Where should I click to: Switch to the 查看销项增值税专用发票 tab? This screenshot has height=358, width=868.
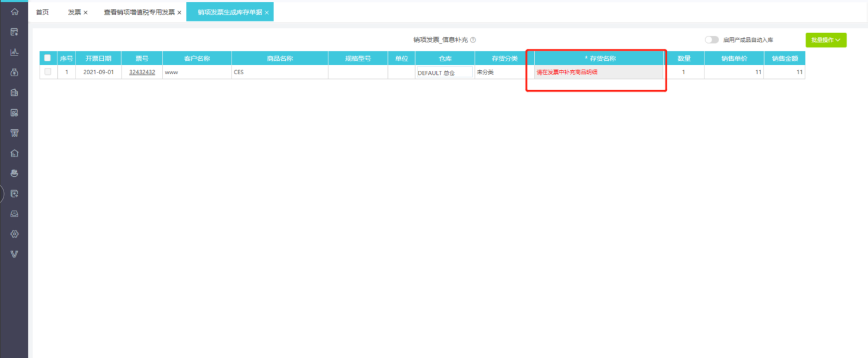tap(139, 12)
